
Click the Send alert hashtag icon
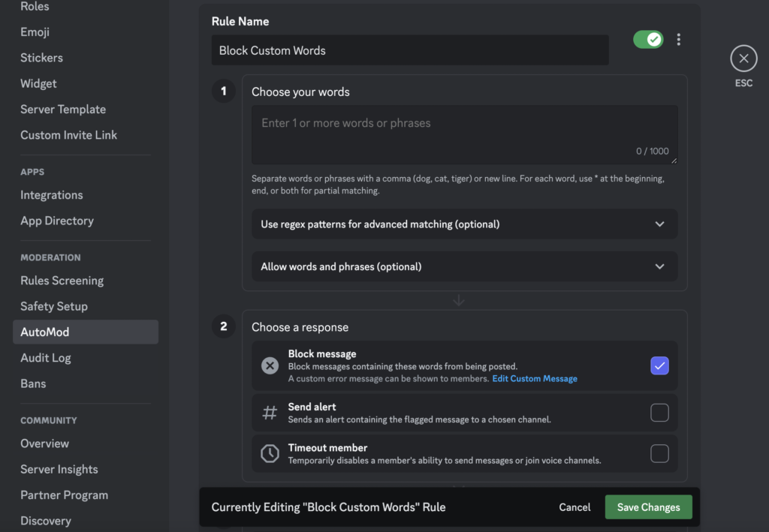coord(270,413)
